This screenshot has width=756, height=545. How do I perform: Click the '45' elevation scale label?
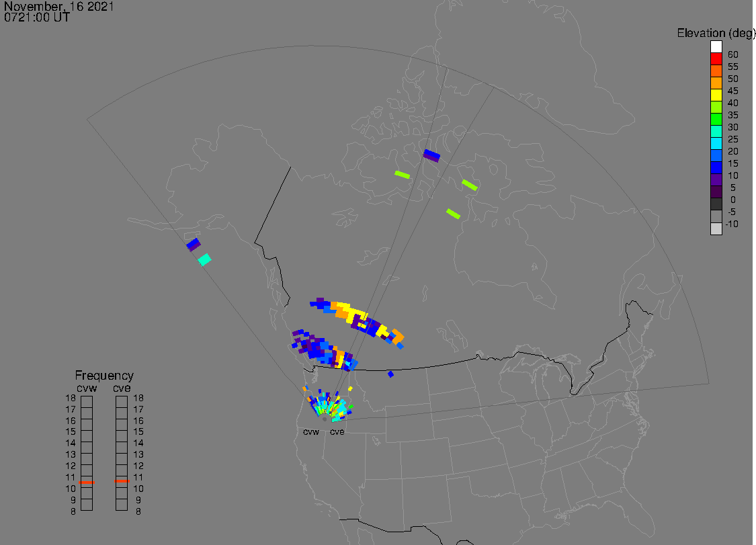[x=733, y=91]
